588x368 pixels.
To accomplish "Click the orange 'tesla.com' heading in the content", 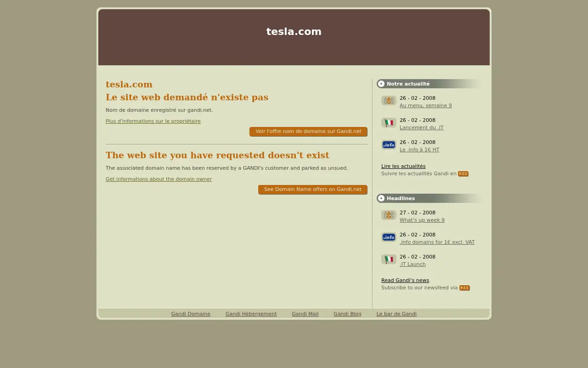I will [x=129, y=85].
